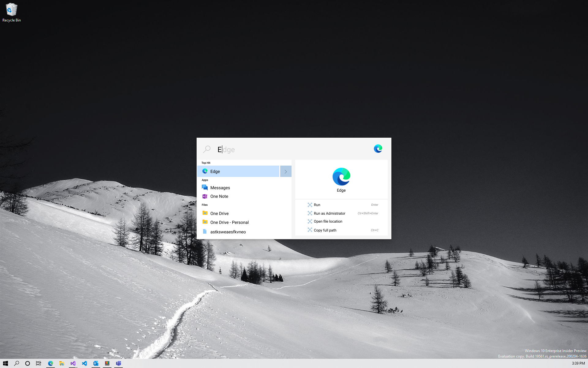Screen dimensions: 588x368
Task: Select Run action for Edge
Action: [317, 205]
